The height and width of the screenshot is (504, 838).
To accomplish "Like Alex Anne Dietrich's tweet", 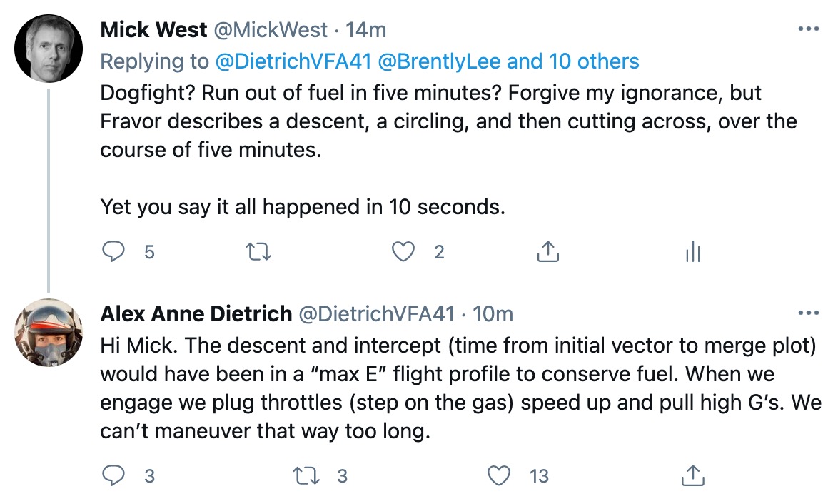I will [500, 476].
